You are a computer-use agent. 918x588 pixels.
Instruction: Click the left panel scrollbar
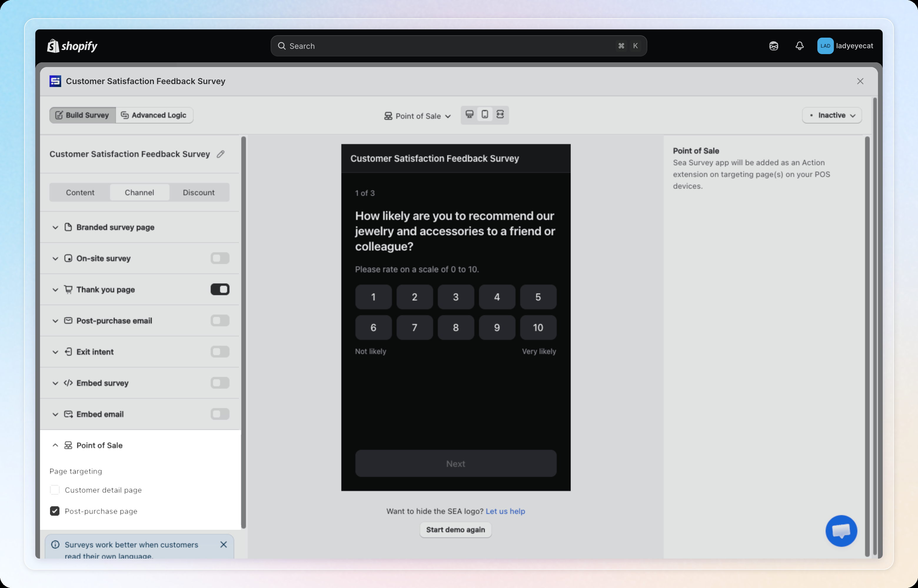(x=244, y=332)
